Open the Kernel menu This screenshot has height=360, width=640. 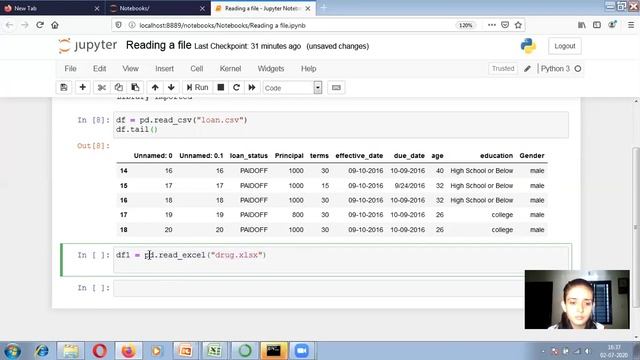click(230, 69)
